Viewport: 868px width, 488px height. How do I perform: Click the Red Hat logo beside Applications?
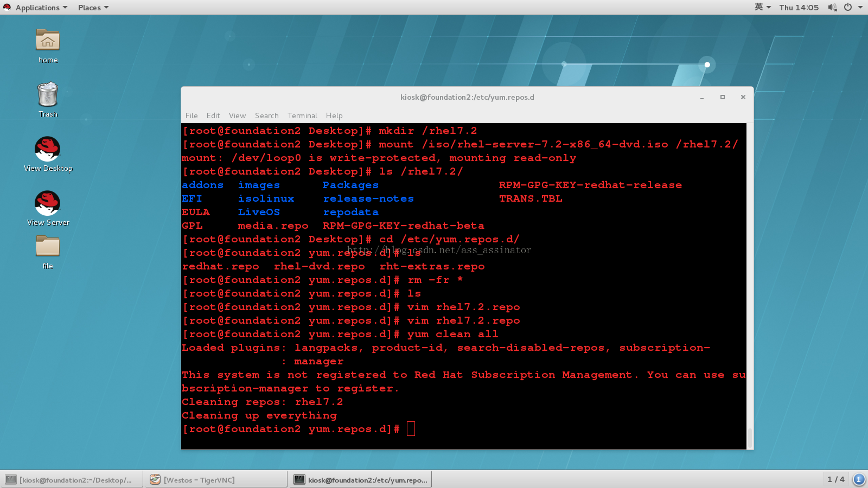click(x=7, y=7)
